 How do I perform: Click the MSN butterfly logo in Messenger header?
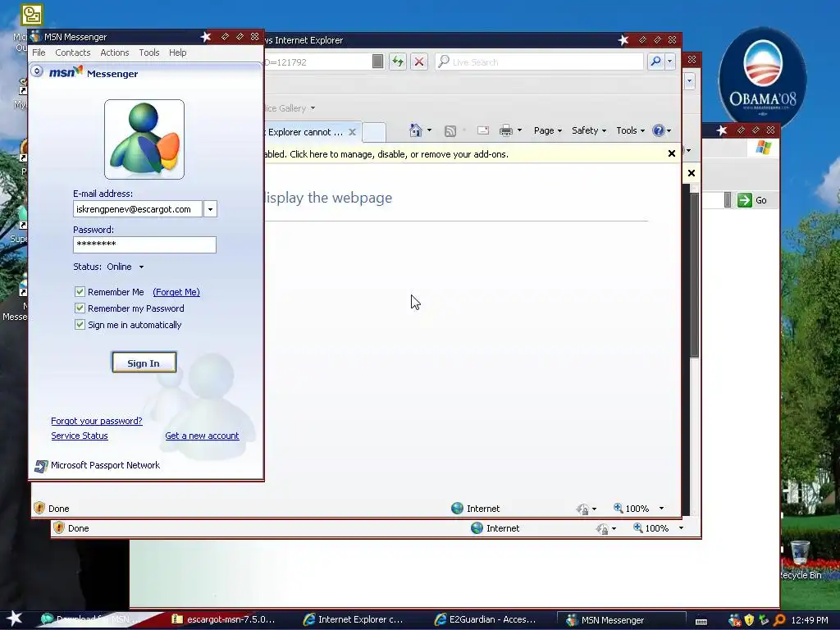tap(66, 72)
